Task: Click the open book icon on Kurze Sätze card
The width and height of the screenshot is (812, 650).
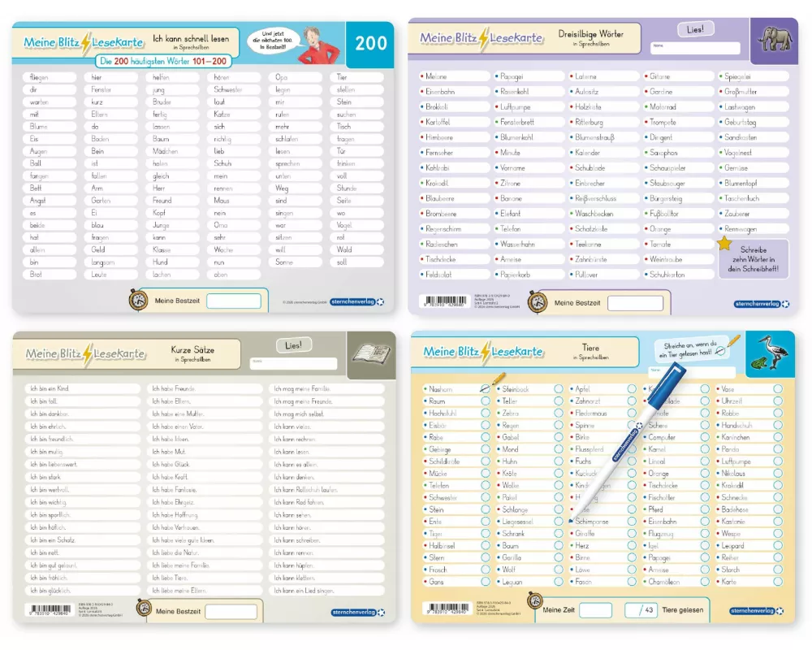Action: click(371, 353)
